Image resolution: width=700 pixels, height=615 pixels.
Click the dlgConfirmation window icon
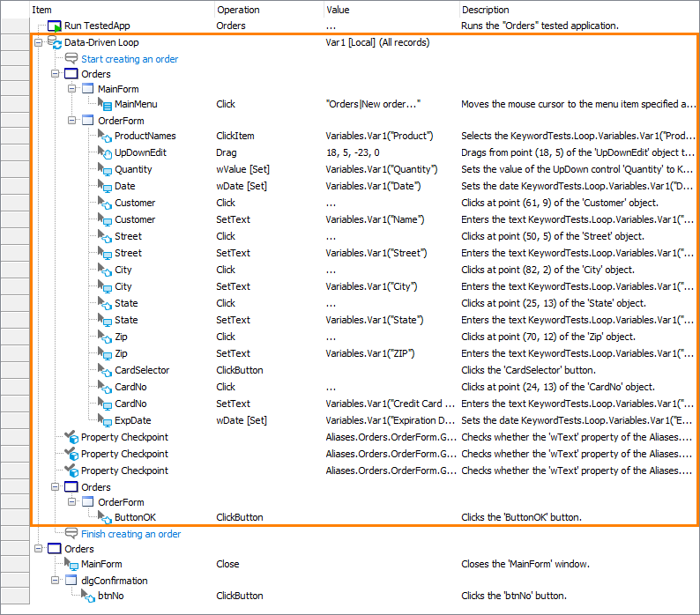(71, 580)
